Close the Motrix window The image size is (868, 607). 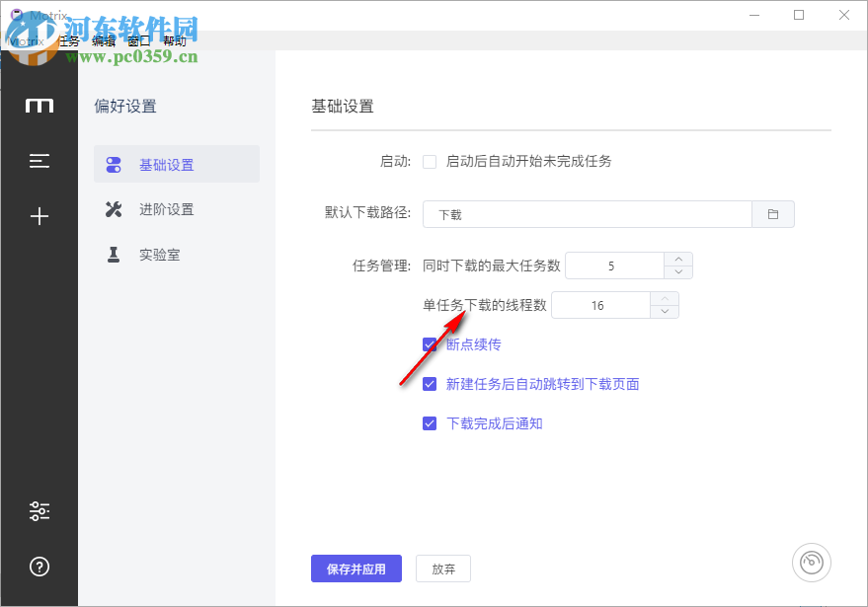click(843, 15)
